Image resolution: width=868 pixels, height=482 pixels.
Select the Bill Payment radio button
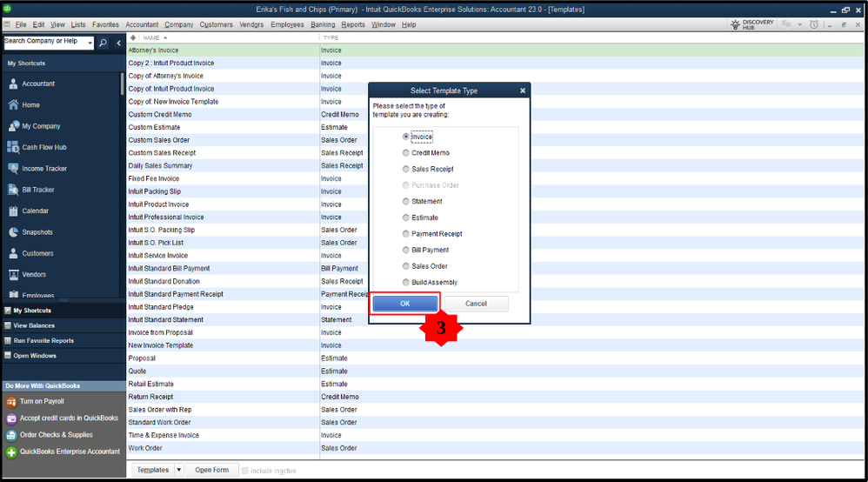[406, 250]
